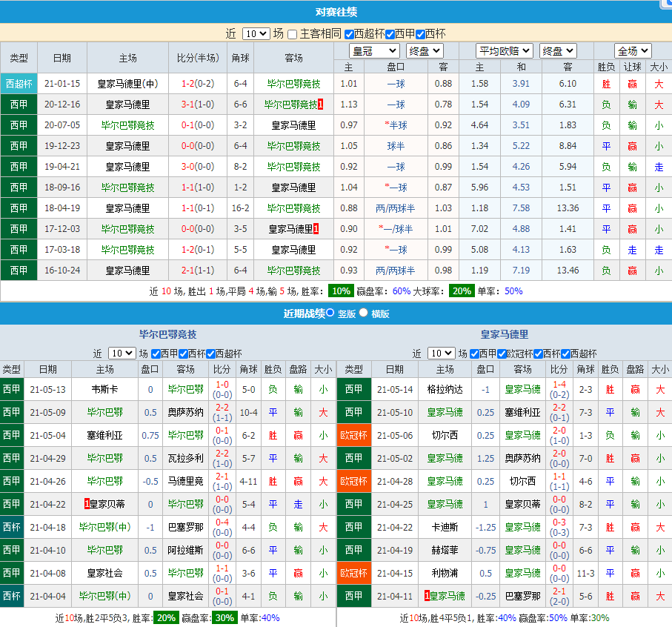This screenshot has width=672, height=627.
Task: Open the 全场 period dropdown
Action: tap(633, 51)
